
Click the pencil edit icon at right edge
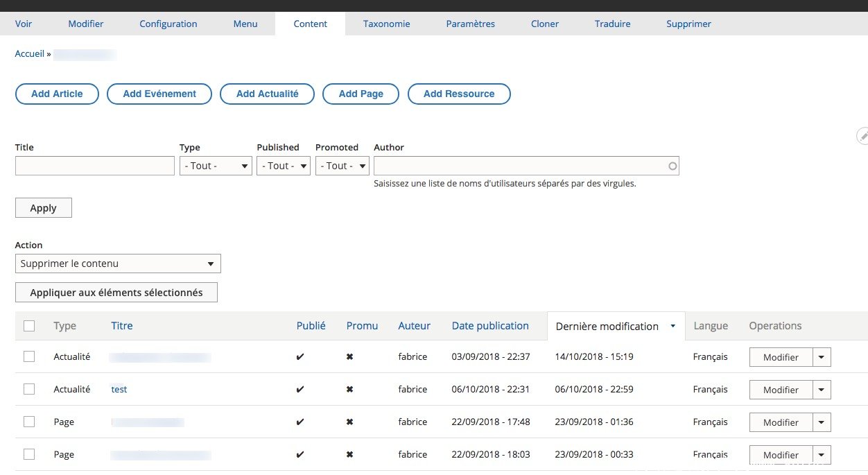click(x=862, y=136)
